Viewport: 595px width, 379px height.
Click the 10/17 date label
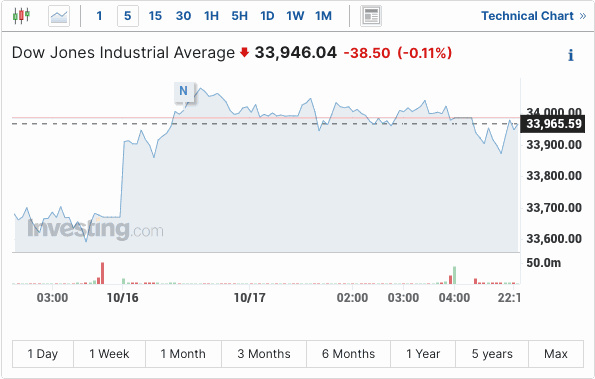(249, 298)
